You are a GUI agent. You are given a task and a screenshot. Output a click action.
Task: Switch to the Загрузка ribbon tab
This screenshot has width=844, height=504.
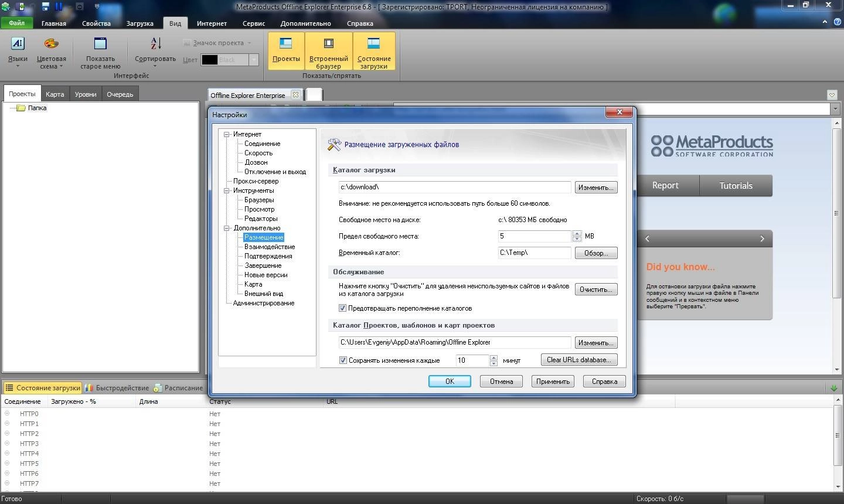coord(139,23)
